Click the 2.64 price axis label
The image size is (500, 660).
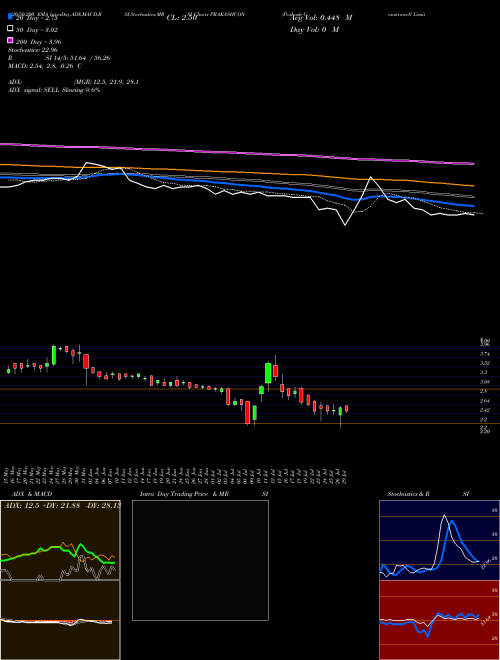(485, 401)
